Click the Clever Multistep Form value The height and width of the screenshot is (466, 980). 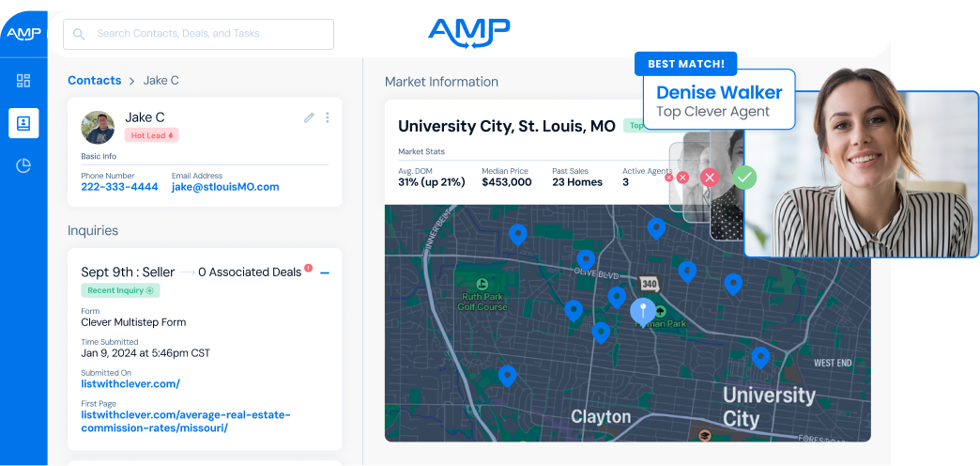(x=133, y=323)
